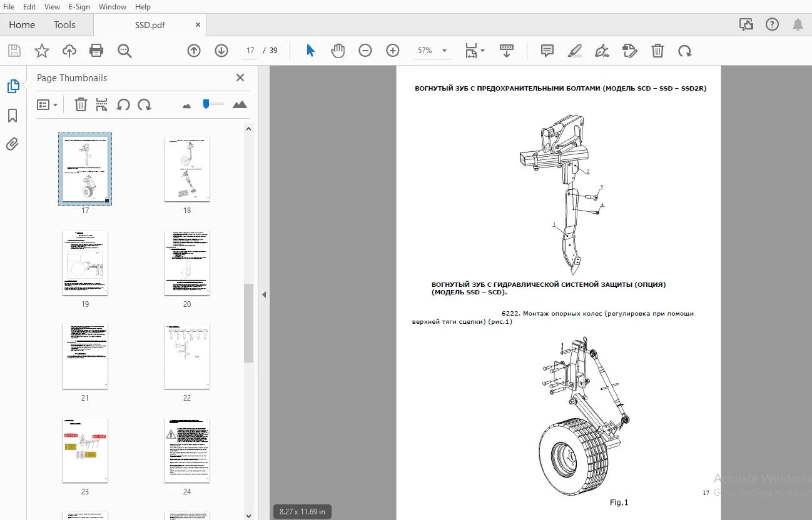812x520 pixels.
Task: Reduce thumbnail size small mountains icon
Action: click(x=186, y=106)
